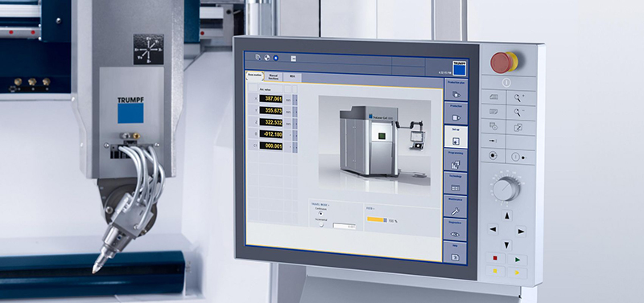The image size is (644, 303).
Task: Switch to the Manual functions tab
Action: [274, 77]
